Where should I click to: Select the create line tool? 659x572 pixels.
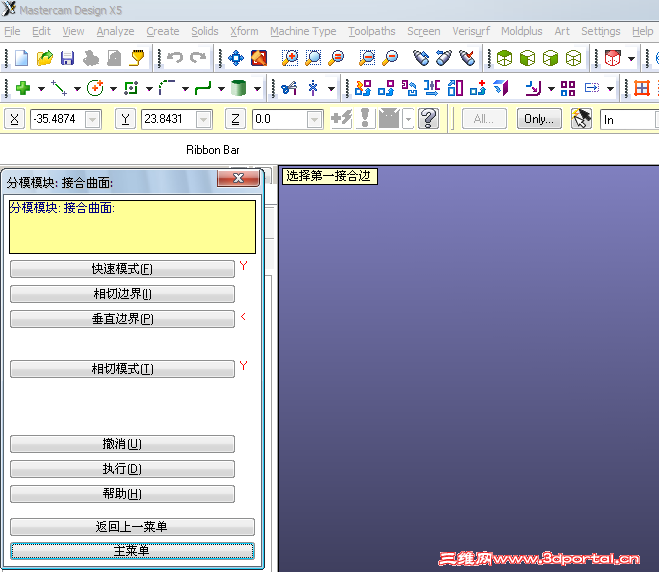(x=59, y=88)
